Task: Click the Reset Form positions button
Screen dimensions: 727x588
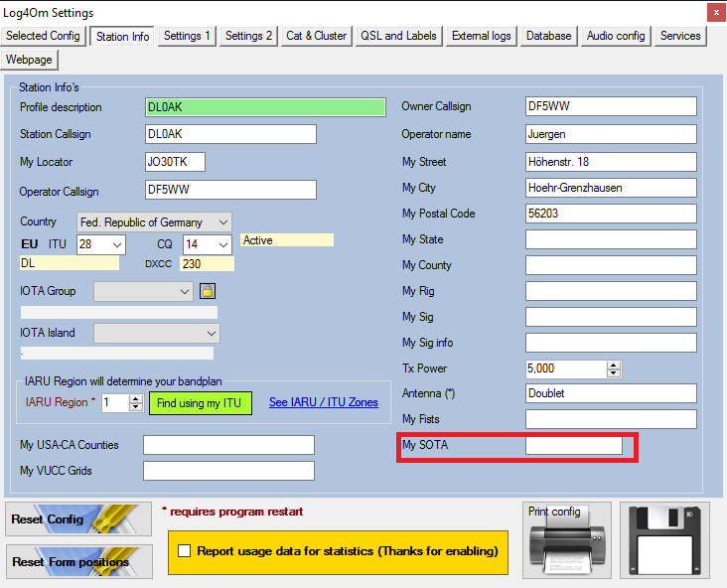Action: (79, 561)
